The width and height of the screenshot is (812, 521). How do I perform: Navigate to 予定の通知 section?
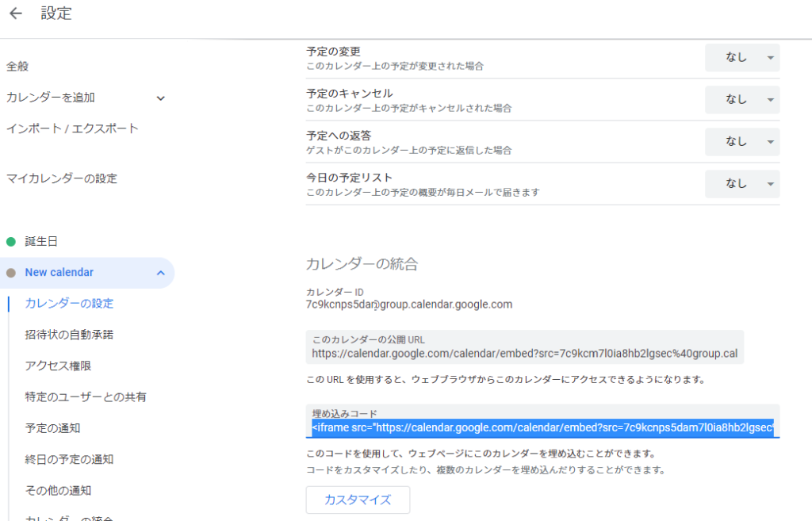[52, 428]
